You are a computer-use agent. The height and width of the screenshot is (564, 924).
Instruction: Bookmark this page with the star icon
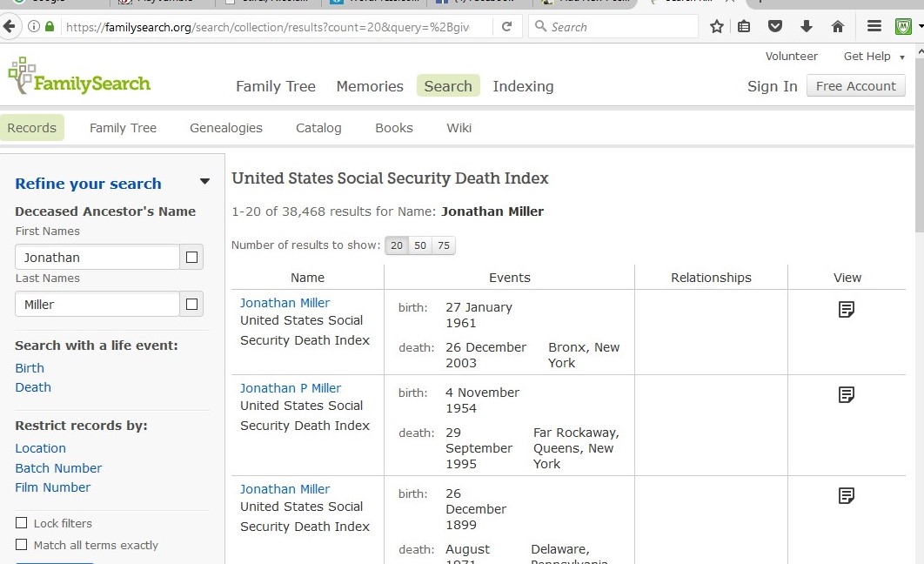coord(717,26)
